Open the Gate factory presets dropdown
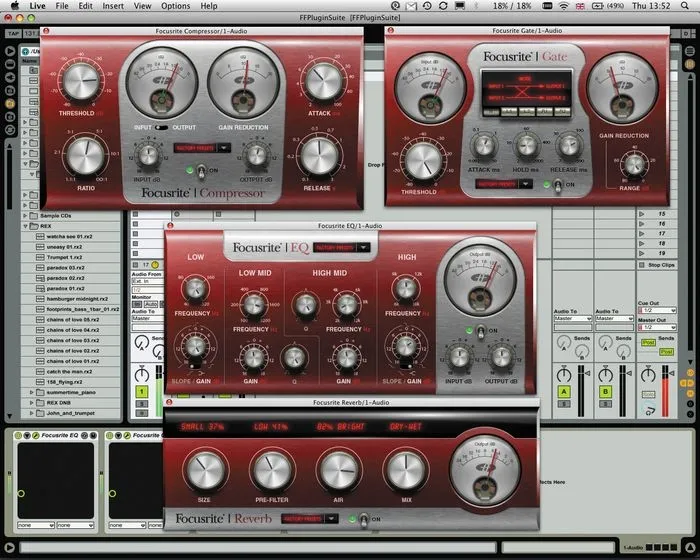Image resolution: width=700 pixels, height=560 pixels. [504, 184]
